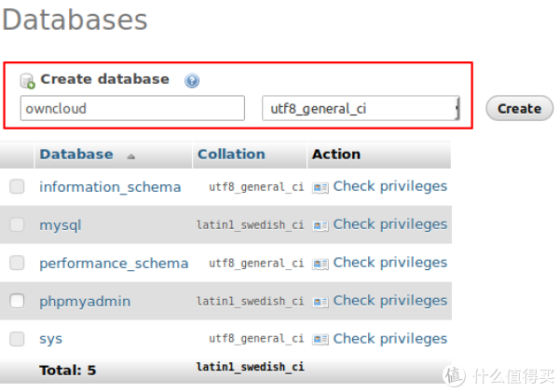Select the phpmyadmin database checkbox

(17, 301)
